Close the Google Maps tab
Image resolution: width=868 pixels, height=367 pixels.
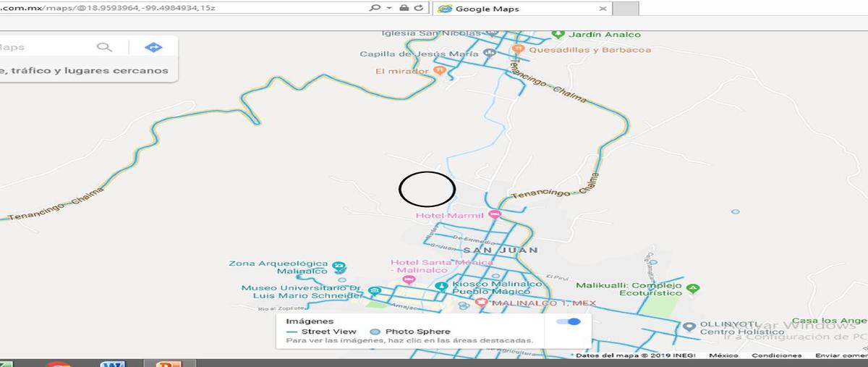pos(603,9)
